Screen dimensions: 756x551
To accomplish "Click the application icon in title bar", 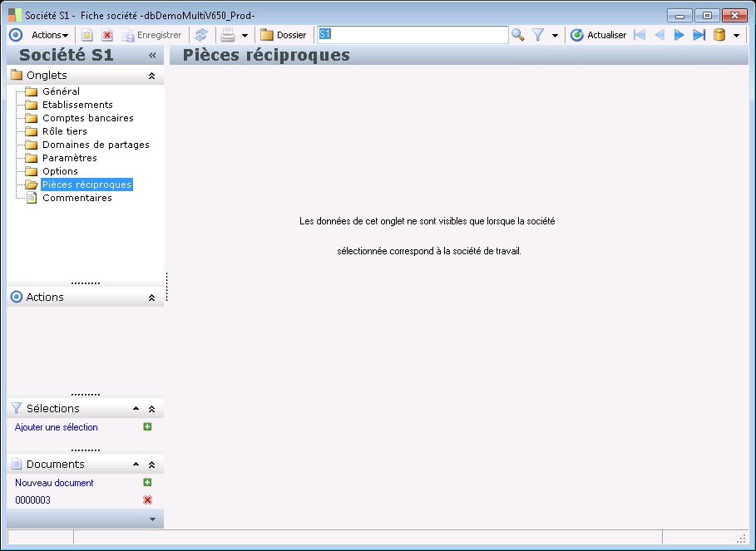I will pos(14,15).
